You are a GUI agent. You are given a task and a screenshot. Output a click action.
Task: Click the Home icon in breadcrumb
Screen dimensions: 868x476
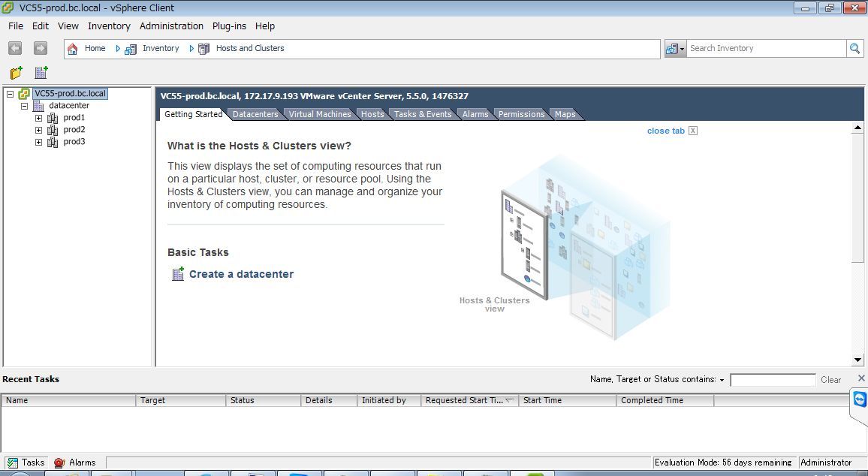coord(73,49)
